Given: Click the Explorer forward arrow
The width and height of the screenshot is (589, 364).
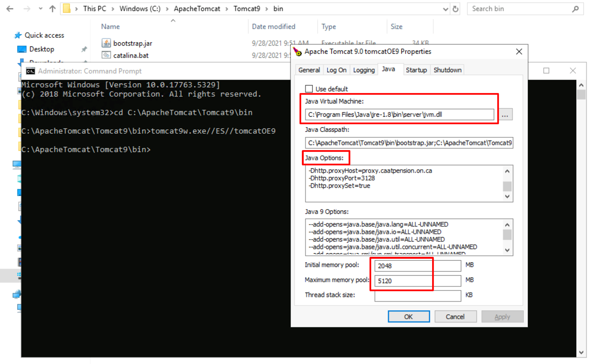Looking at the screenshot, I should coord(27,9).
